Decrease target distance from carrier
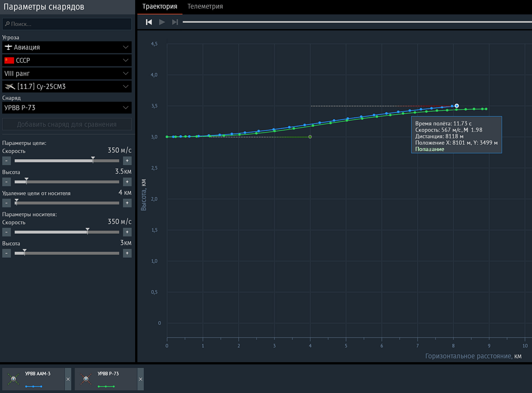The image size is (532, 393). tap(6, 203)
